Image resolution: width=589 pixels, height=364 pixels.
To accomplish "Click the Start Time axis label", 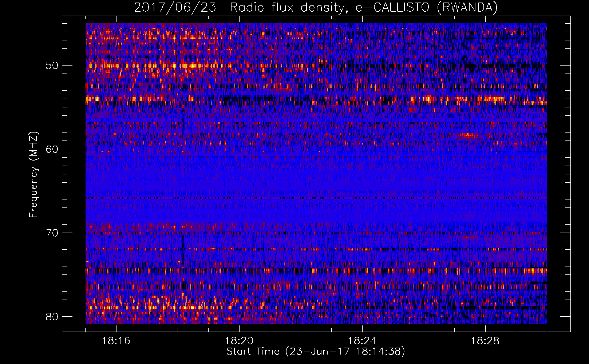I will 316,352.
